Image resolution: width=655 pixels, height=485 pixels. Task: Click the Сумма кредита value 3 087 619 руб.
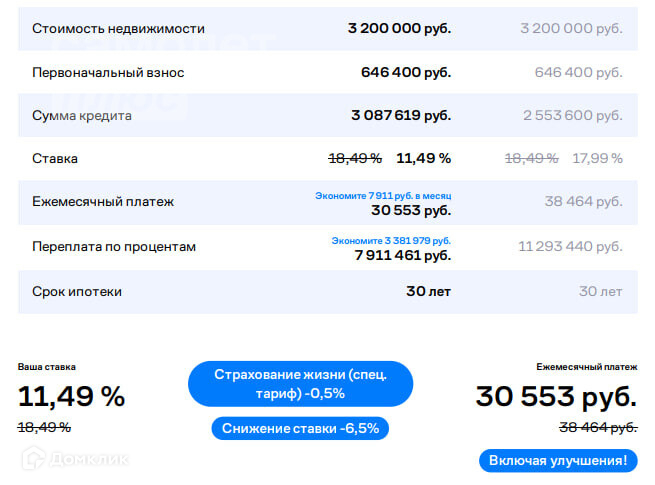click(400, 116)
